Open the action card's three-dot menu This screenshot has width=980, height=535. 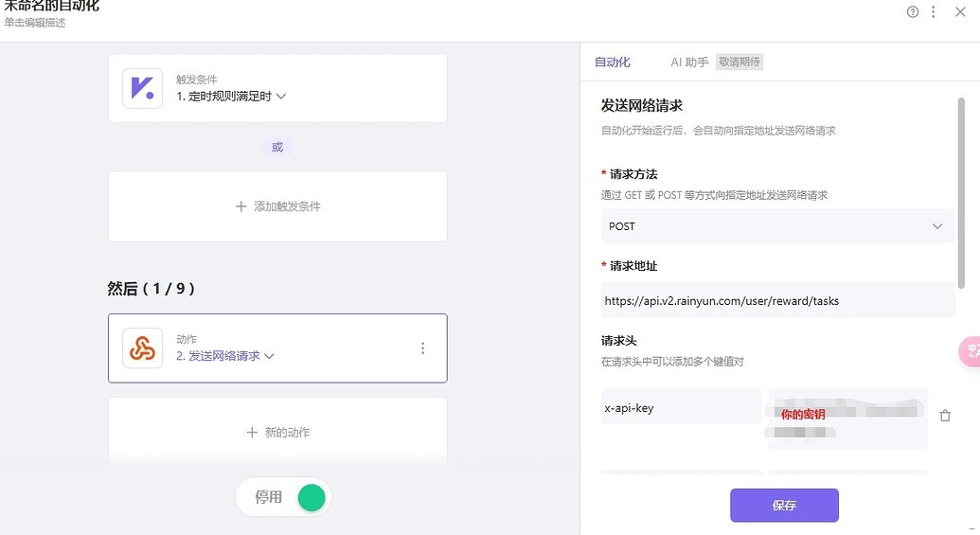coord(422,348)
